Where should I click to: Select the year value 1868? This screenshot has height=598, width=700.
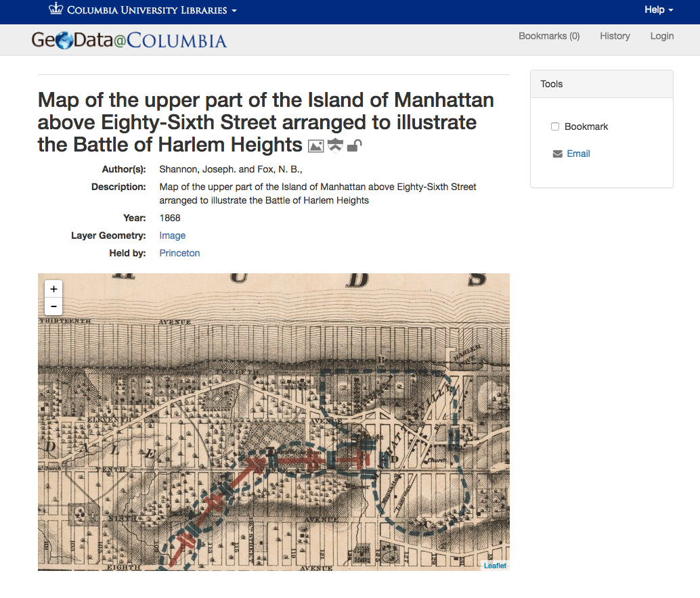[x=170, y=218]
